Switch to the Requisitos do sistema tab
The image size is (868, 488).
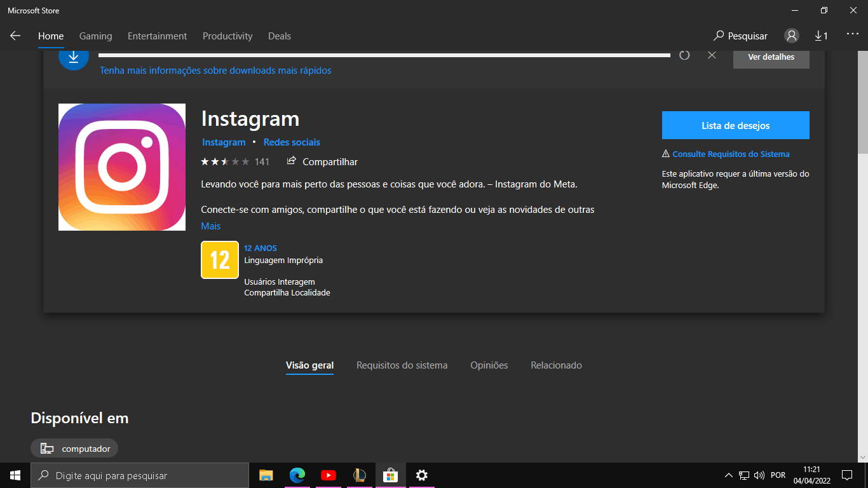click(x=402, y=365)
